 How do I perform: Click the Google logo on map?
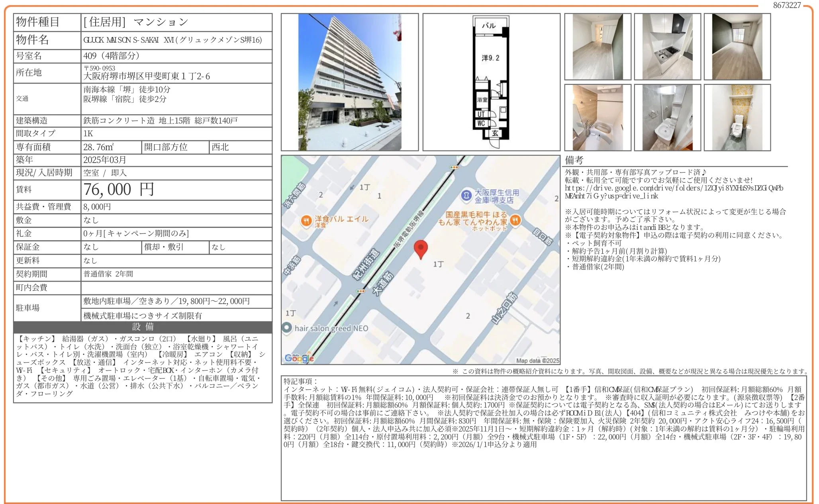coord(299,358)
